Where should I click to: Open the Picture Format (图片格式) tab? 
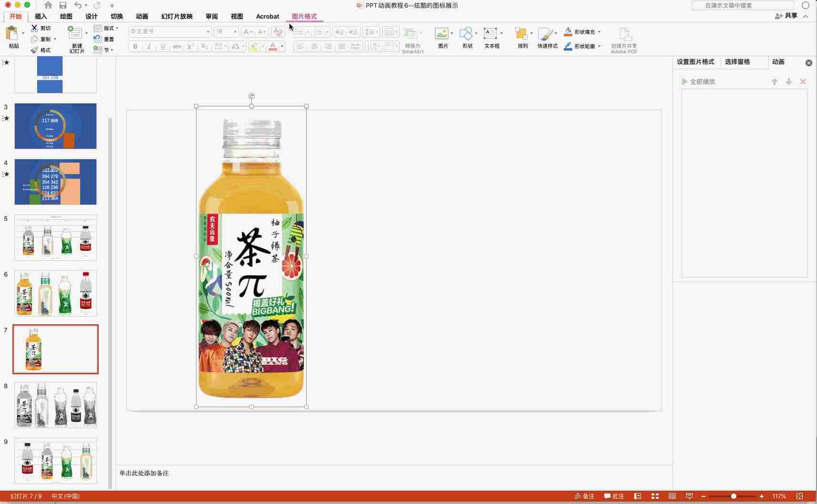(x=304, y=16)
